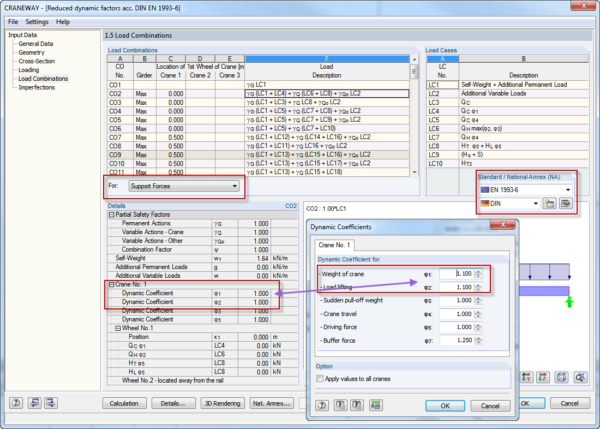Click the folder icon beside DIN annex
The image size is (600, 429).
pyautogui.click(x=550, y=203)
